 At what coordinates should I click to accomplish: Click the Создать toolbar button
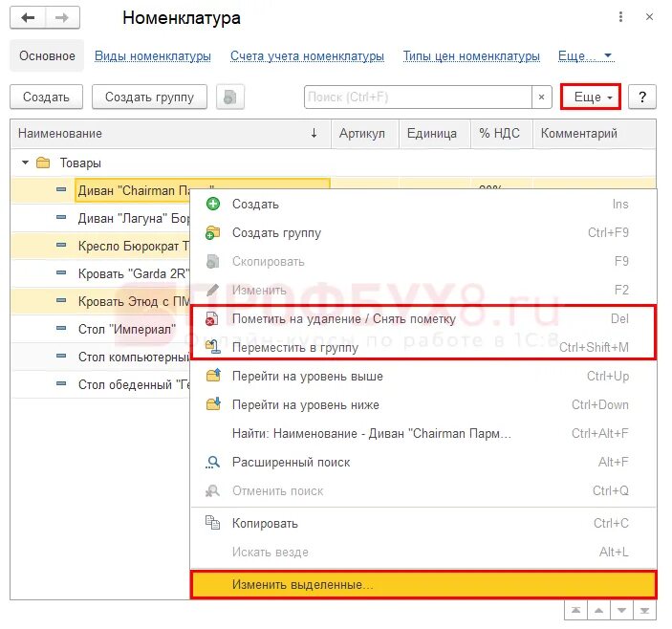pos(46,97)
